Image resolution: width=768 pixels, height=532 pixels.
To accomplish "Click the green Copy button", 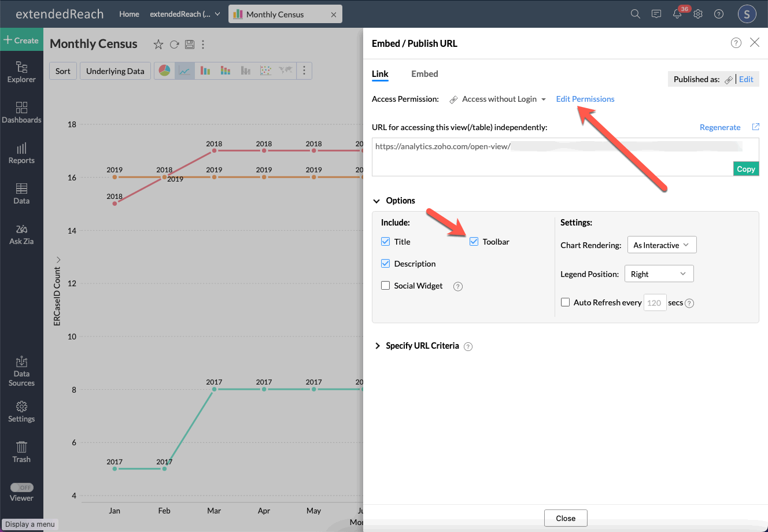I will coord(745,169).
